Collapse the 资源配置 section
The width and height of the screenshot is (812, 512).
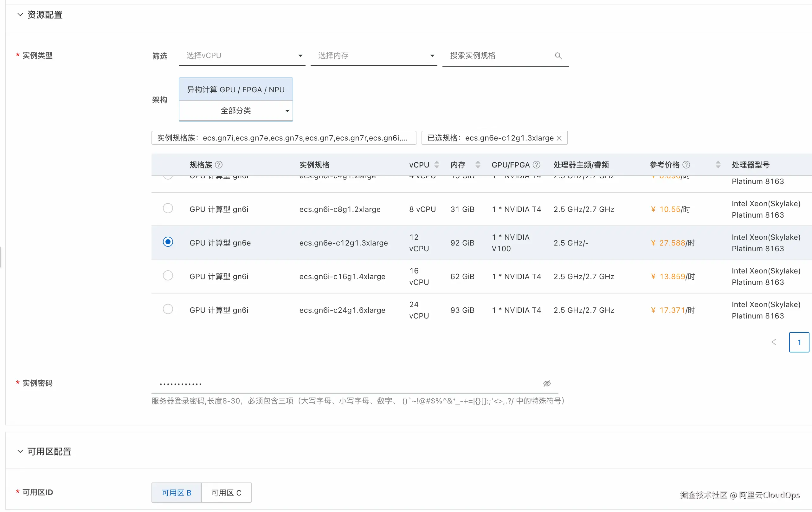pyautogui.click(x=20, y=15)
